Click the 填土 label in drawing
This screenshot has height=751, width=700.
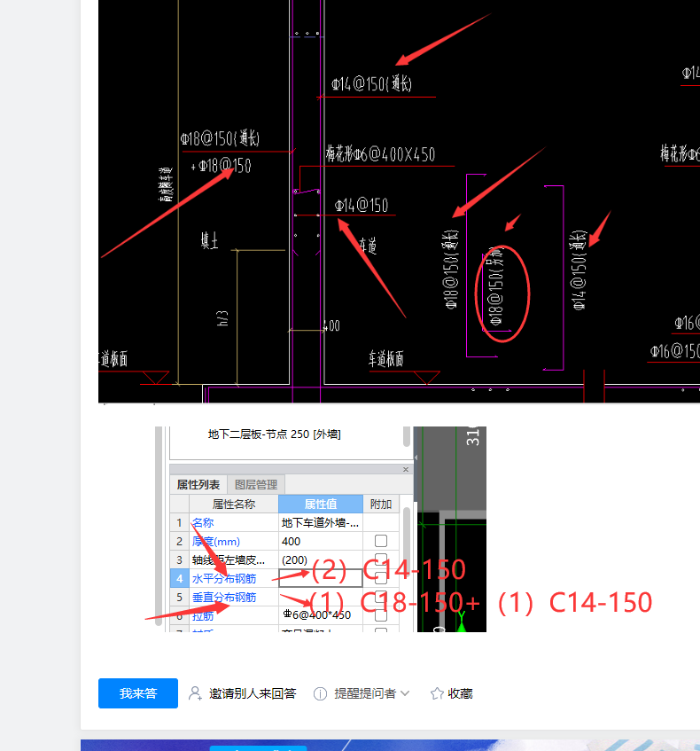209,239
